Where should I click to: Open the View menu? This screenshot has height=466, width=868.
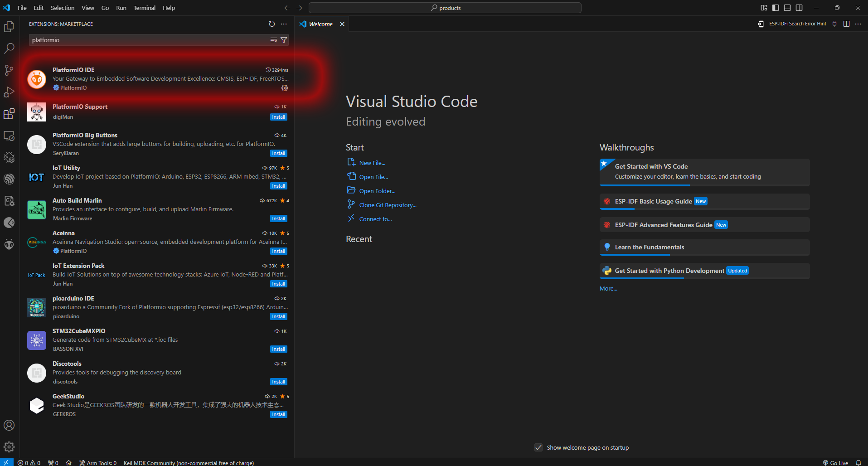(88, 8)
